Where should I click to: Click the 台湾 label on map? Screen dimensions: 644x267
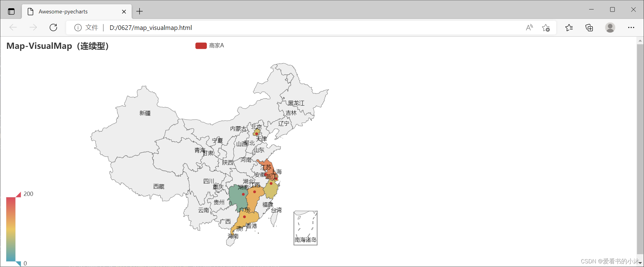pos(276,210)
